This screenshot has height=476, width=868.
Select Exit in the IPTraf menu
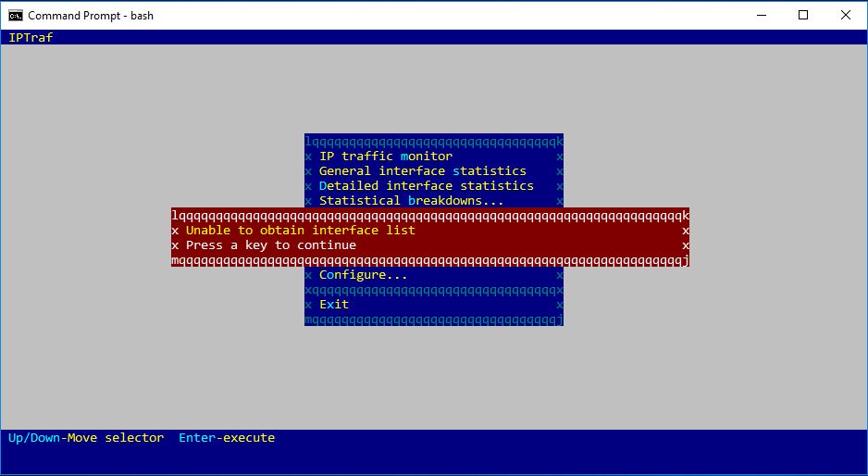click(x=334, y=305)
